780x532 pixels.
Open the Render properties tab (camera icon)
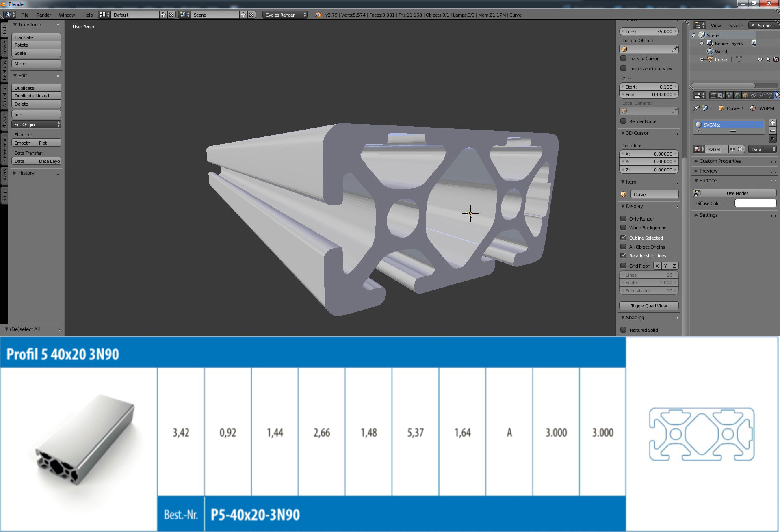713,95
